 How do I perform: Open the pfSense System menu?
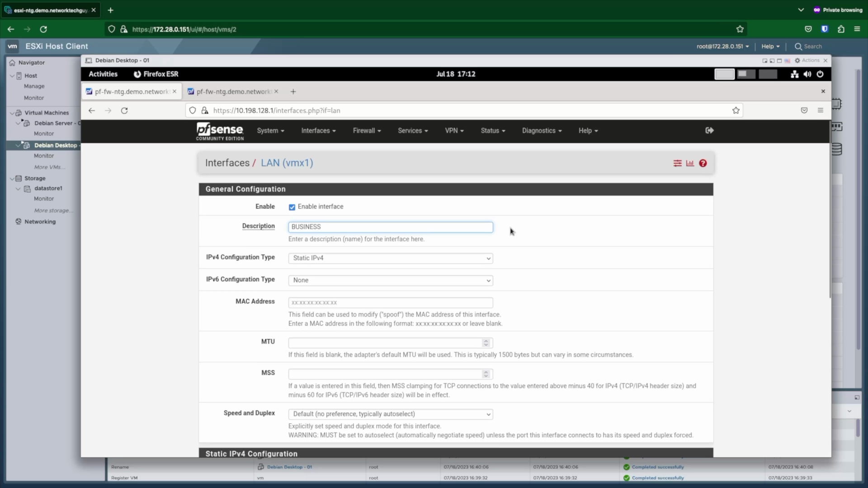[x=270, y=131]
